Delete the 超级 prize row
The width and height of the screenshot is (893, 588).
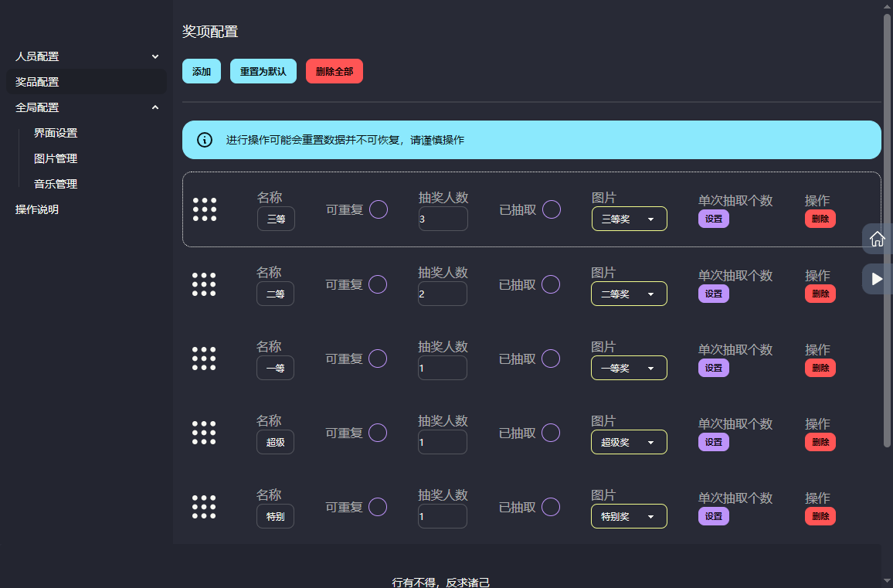click(x=820, y=441)
